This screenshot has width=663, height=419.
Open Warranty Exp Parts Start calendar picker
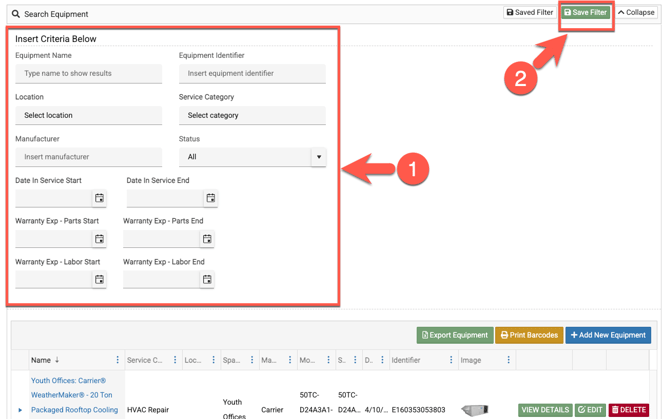(99, 239)
